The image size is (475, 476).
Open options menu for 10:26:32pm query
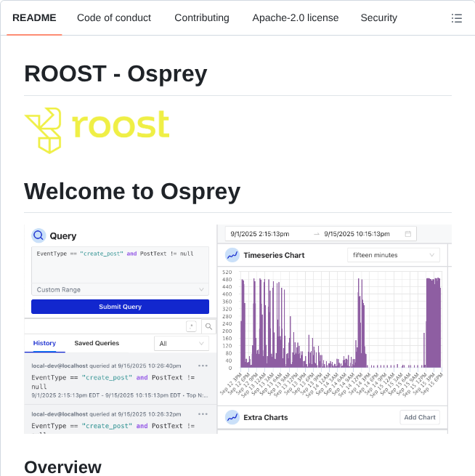click(x=203, y=414)
